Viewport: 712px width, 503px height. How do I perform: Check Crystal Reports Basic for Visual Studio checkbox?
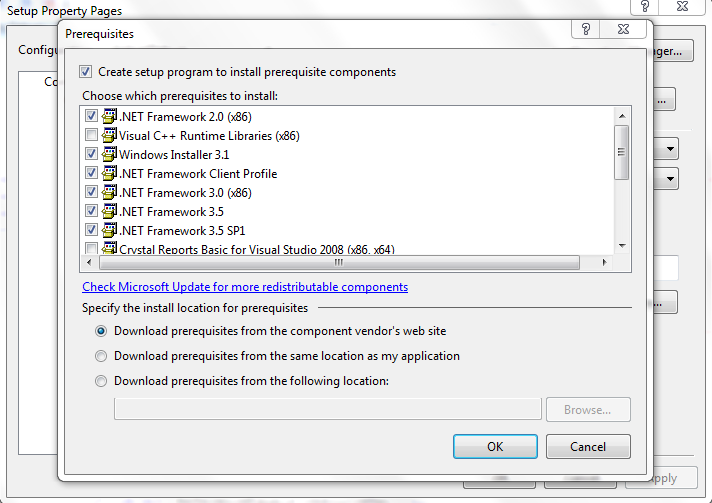91,248
